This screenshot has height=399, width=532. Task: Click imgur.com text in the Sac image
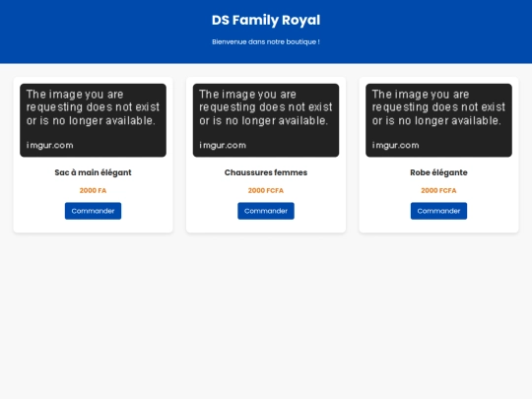50,145
